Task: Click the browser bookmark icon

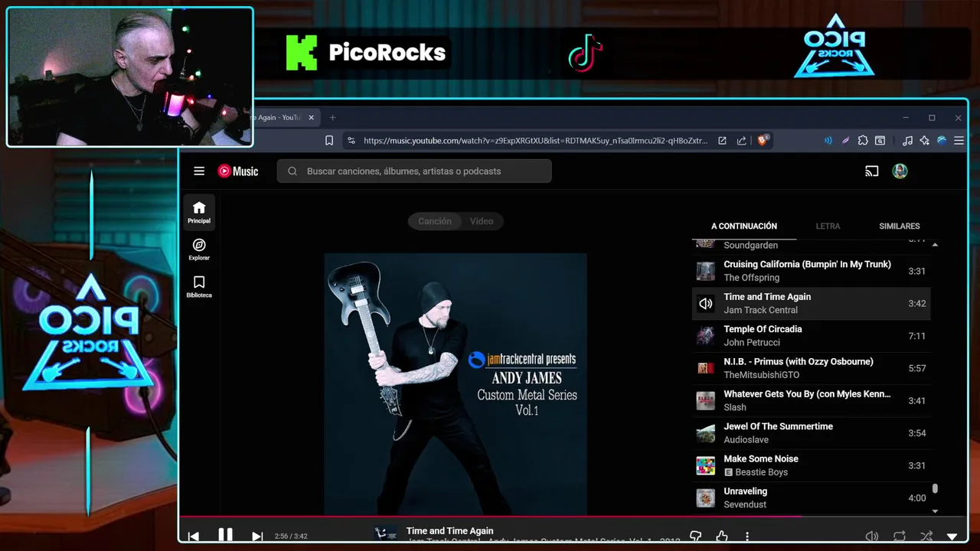Action: (x=329, y=141)
